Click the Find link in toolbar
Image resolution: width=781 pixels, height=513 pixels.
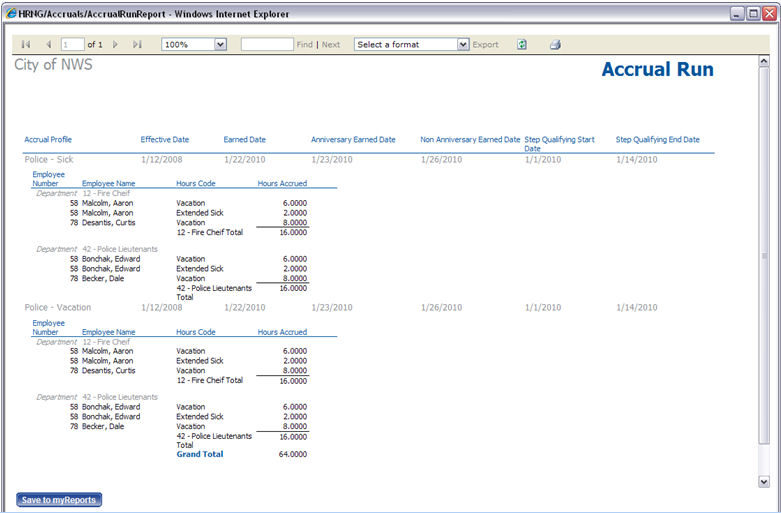[x=304, y=45]
